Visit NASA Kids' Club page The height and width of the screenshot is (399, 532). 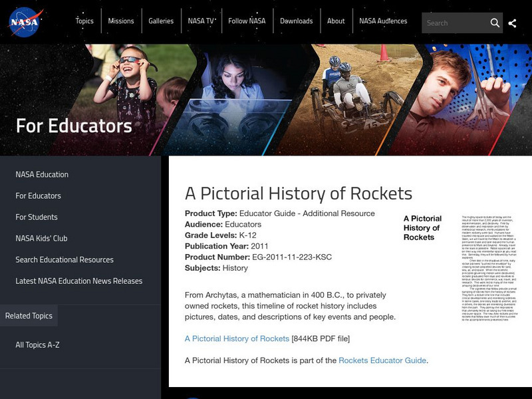click(x=41, y=238)
